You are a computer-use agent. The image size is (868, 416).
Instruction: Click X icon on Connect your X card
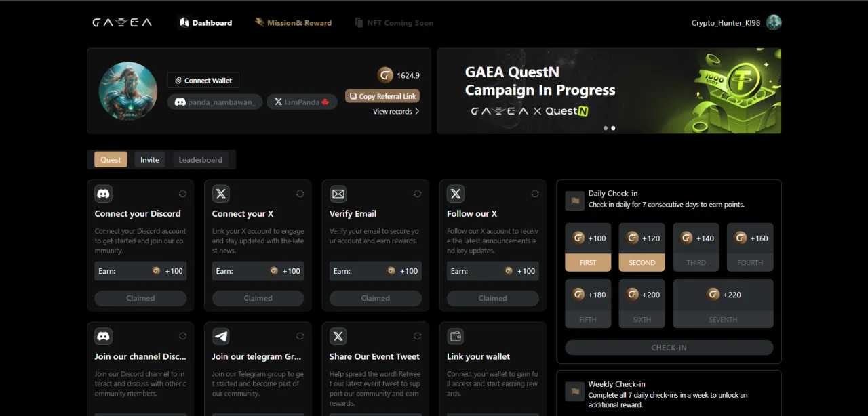click(221, 194)
